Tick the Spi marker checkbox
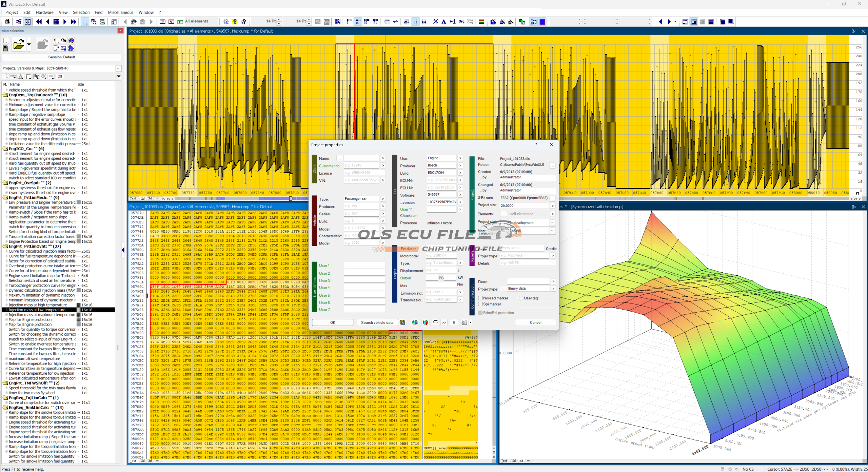The height and width of the screenshot is (472, 868). pyautogui.click(x=480, y=304)
